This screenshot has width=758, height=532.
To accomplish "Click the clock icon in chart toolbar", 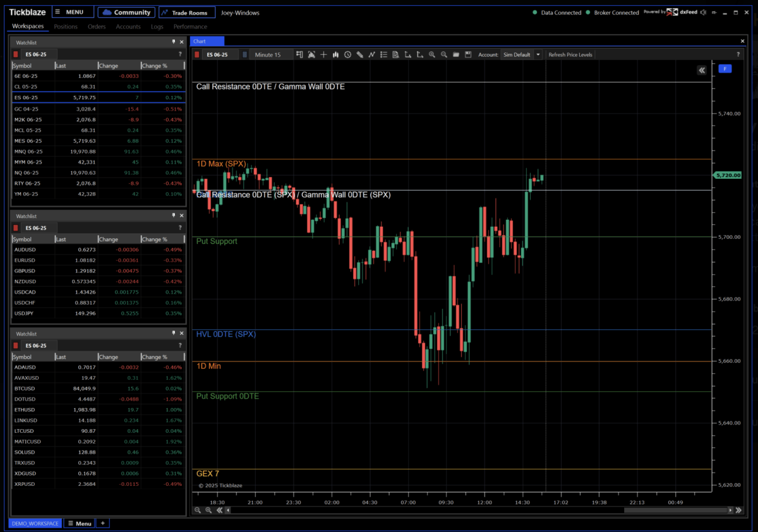I will click(x=347, y=55).
